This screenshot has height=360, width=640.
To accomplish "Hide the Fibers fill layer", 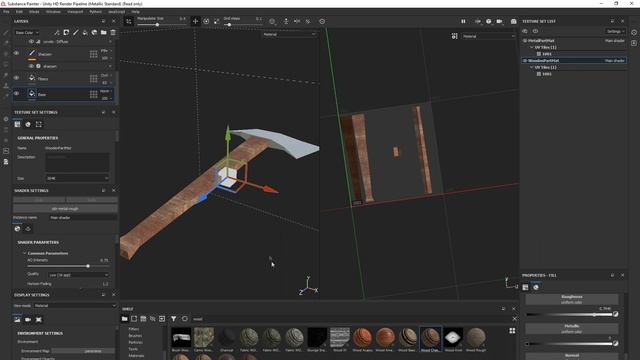I will tap(16, 78).
